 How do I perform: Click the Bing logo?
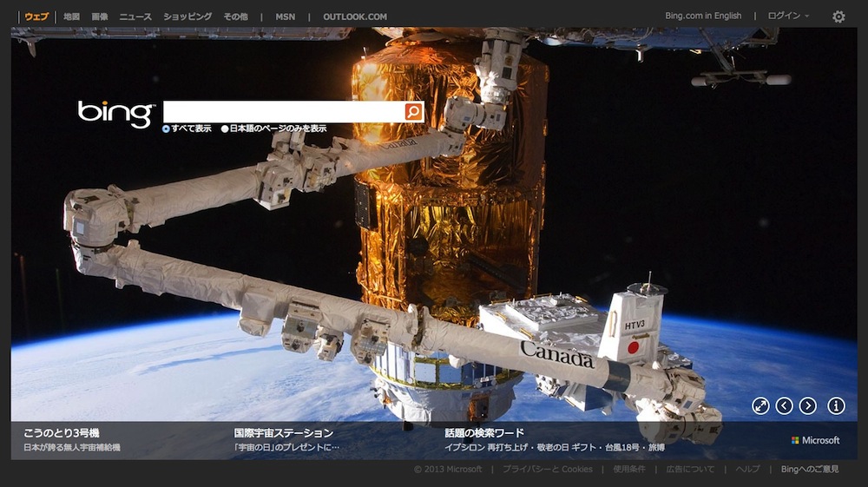tap(115, 114)
